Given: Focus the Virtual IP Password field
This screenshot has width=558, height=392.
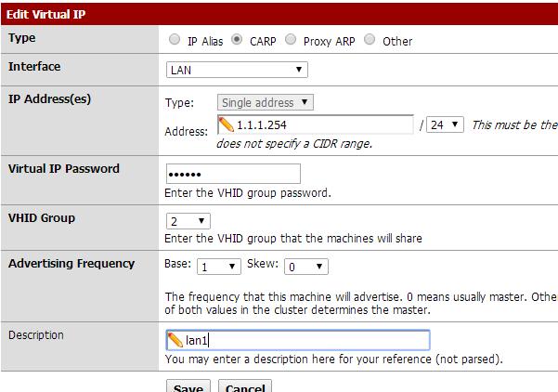Looking at the screenshot, I should pyautogui.click(x=233, y=174).
